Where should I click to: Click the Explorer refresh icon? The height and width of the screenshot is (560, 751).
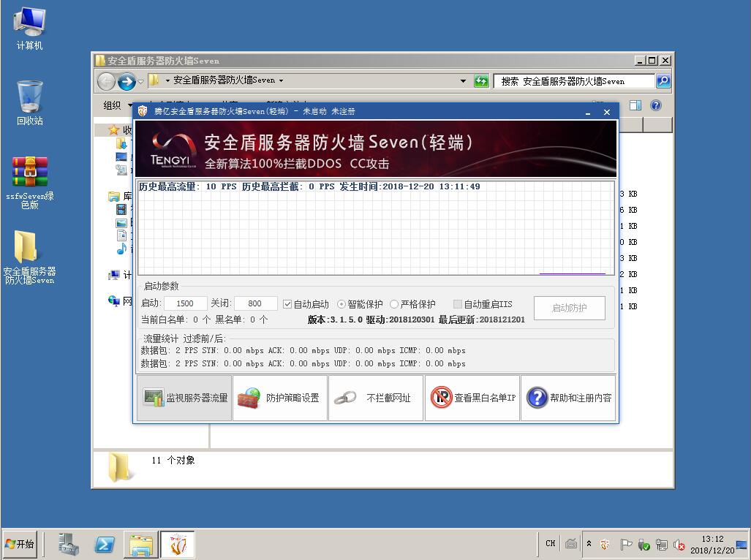coord(481,81)
